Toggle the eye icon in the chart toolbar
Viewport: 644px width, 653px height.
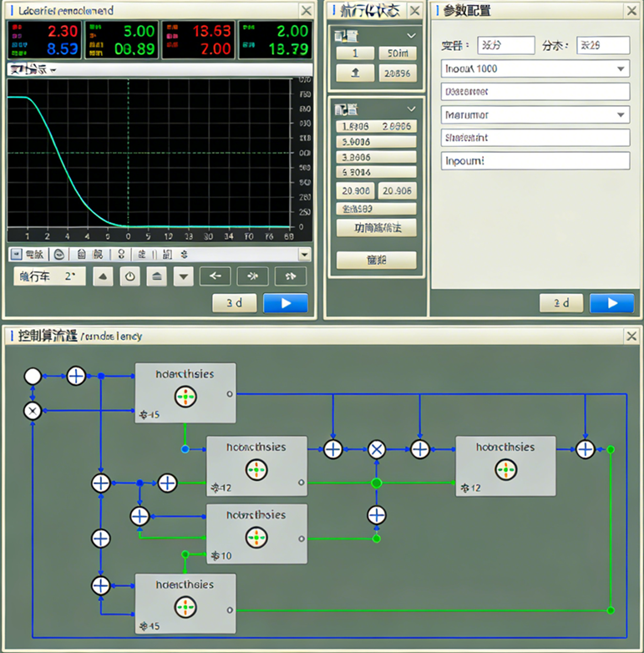(x=59, y=255)
